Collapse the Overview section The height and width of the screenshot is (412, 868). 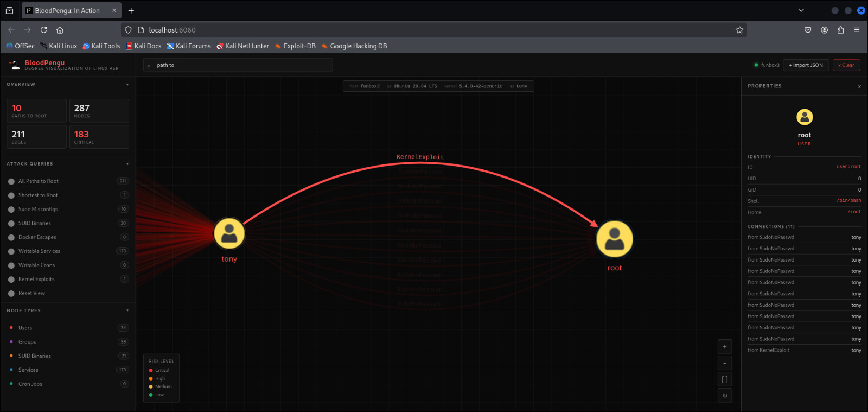point(127,85)
